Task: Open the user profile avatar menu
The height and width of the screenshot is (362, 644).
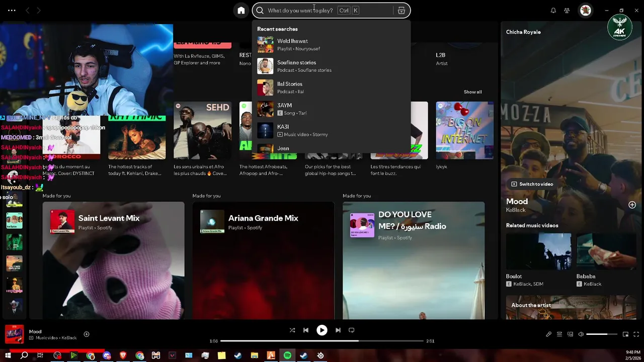Action: (586, 10)
